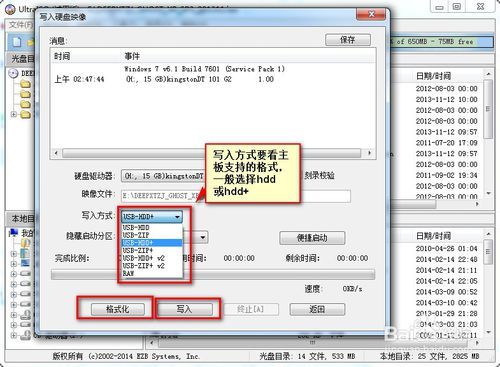Screen dimensions: 500x367
Task: Click local file list scrollbar down arrow
Action: tap(488, 332)
